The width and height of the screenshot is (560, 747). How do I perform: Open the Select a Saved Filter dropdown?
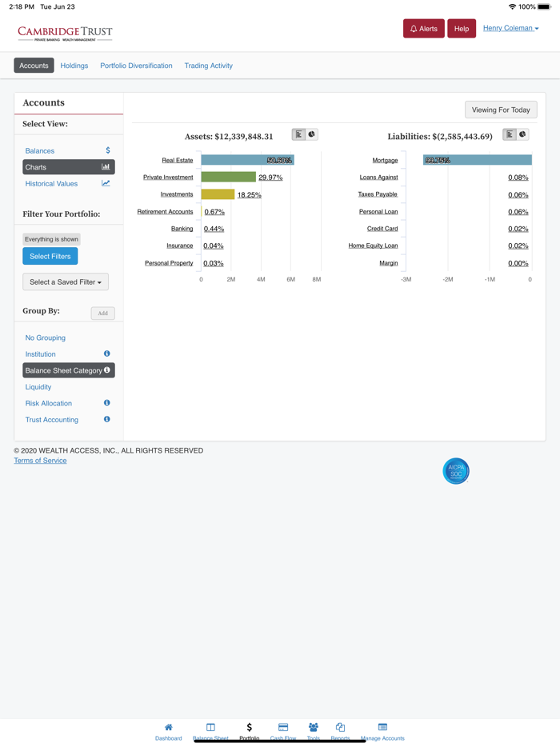point(65,282)
